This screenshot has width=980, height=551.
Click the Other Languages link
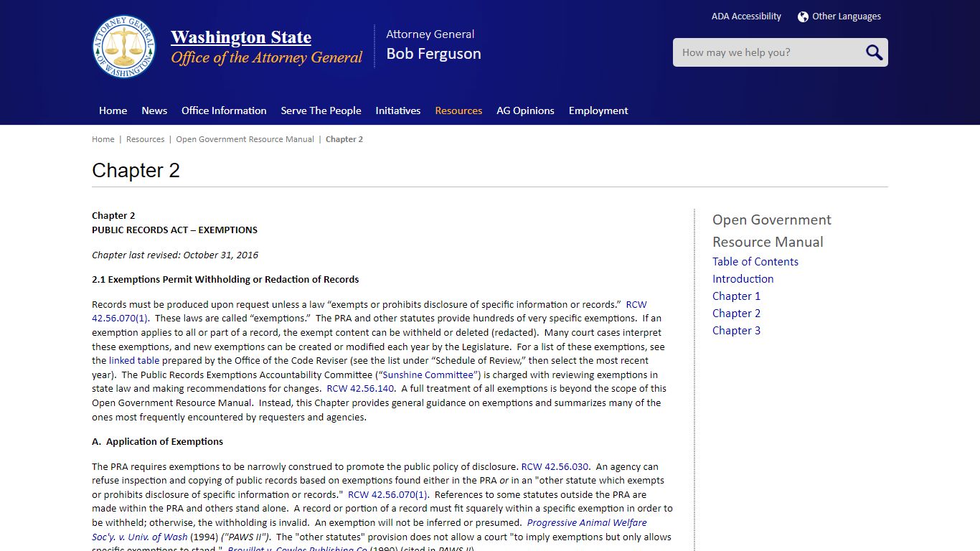(x=847, y=17)
